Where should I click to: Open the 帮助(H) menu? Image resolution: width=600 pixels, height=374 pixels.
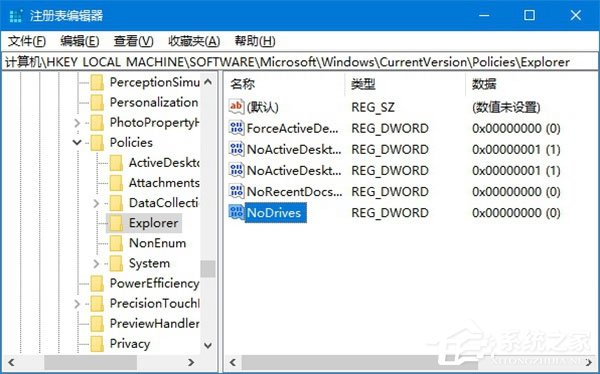255,41
